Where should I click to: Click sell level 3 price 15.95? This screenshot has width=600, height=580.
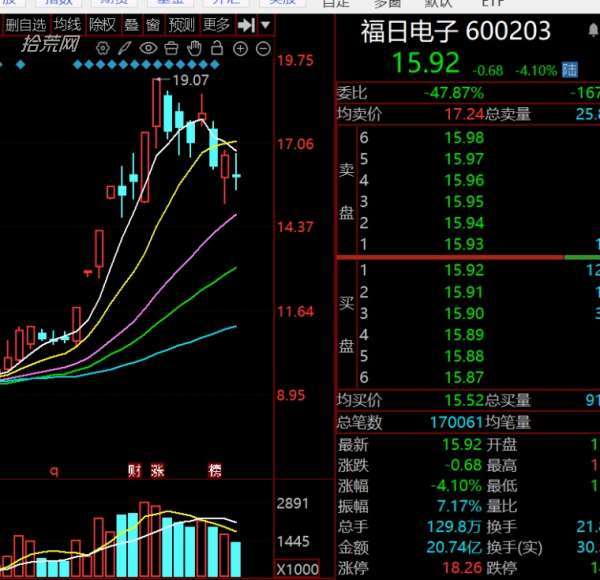tap(464, 202)
